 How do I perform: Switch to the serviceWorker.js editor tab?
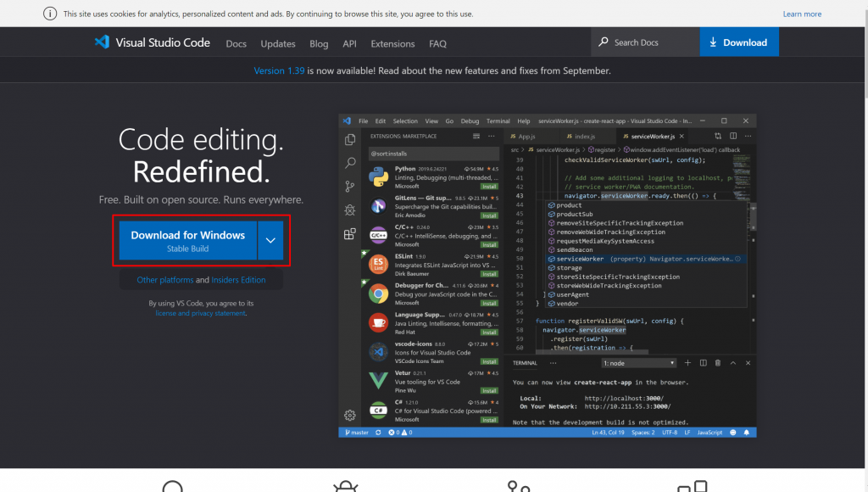tap(654, 137)
